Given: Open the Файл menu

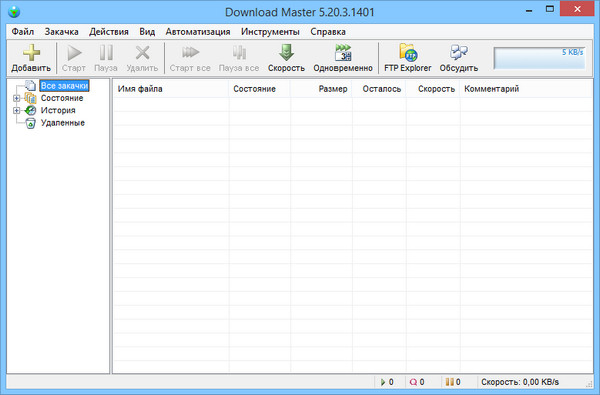Looking at the screenshot, I should click(x=23, y=32).
